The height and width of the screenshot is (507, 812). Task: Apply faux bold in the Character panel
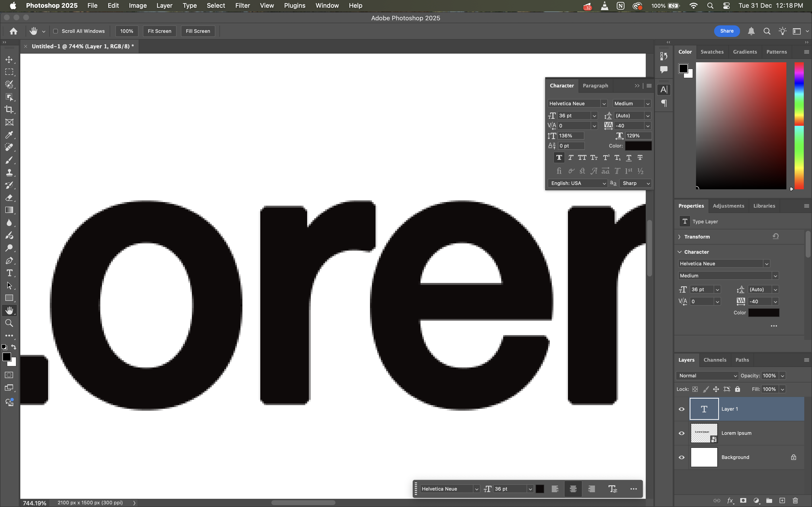coord(559,158)
